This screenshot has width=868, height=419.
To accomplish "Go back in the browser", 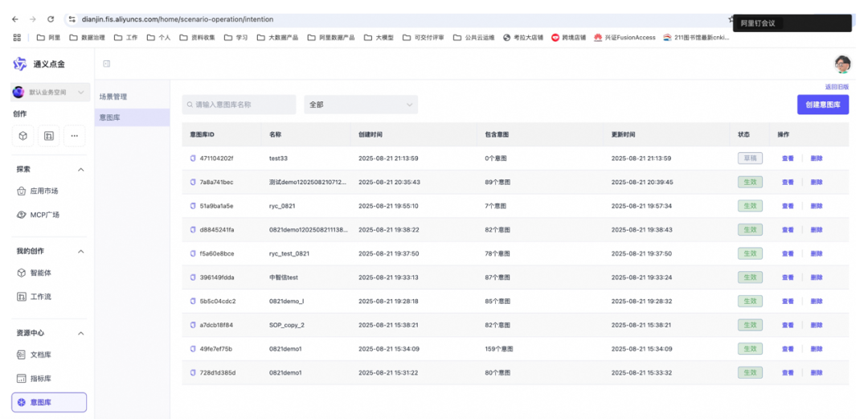I will coord(15,18).
